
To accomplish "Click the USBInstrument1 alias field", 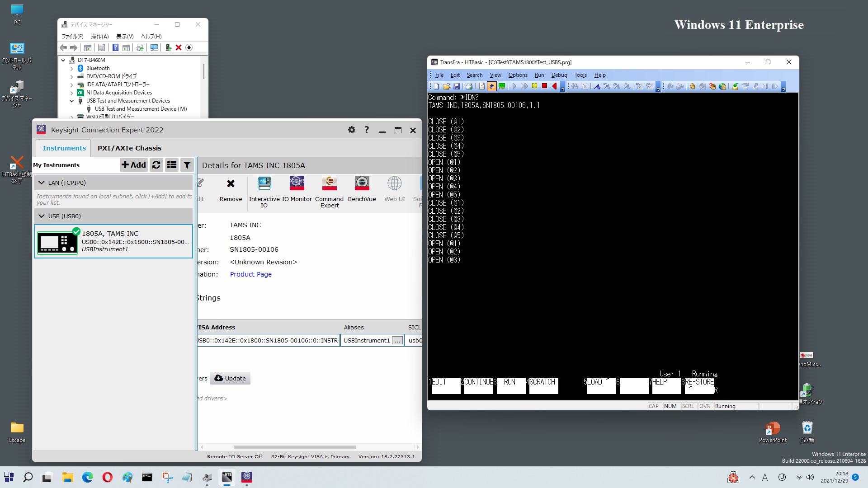I will coord(367,341).
